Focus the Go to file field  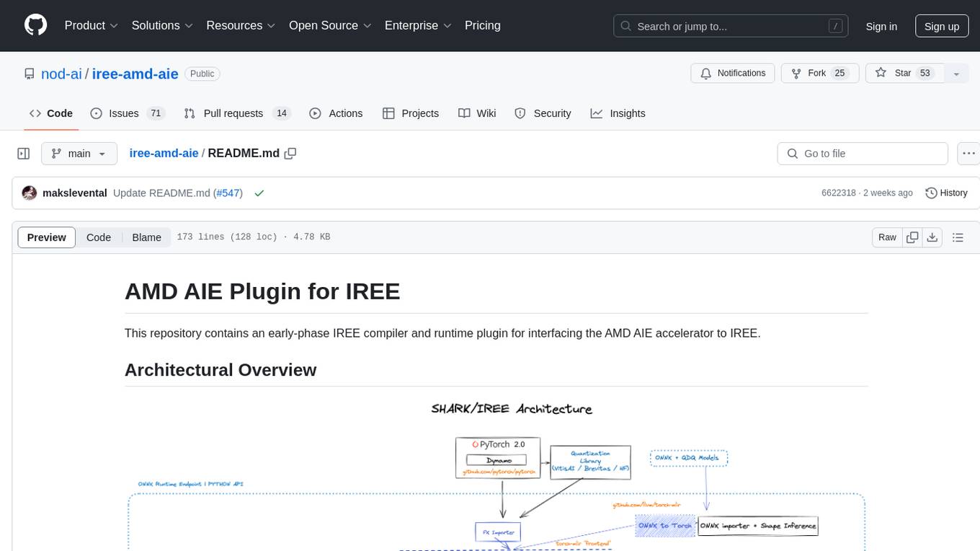click(x=863, y=154)
